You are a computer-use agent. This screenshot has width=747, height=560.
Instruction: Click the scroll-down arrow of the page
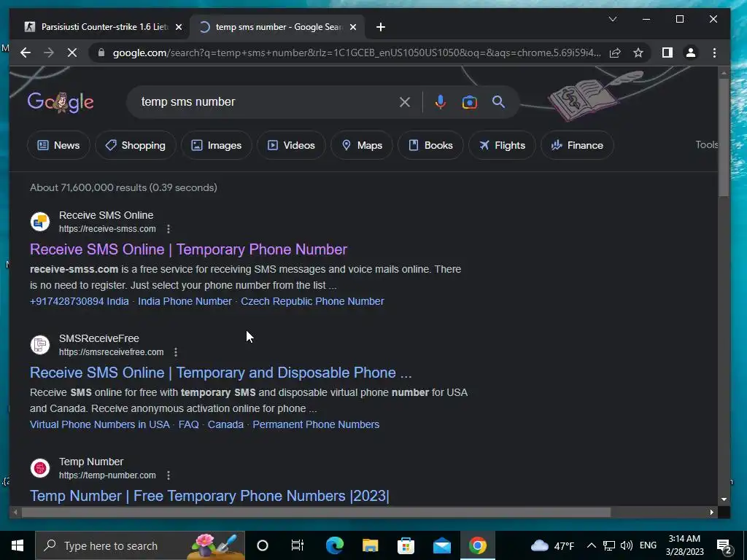tap(724, 499)
